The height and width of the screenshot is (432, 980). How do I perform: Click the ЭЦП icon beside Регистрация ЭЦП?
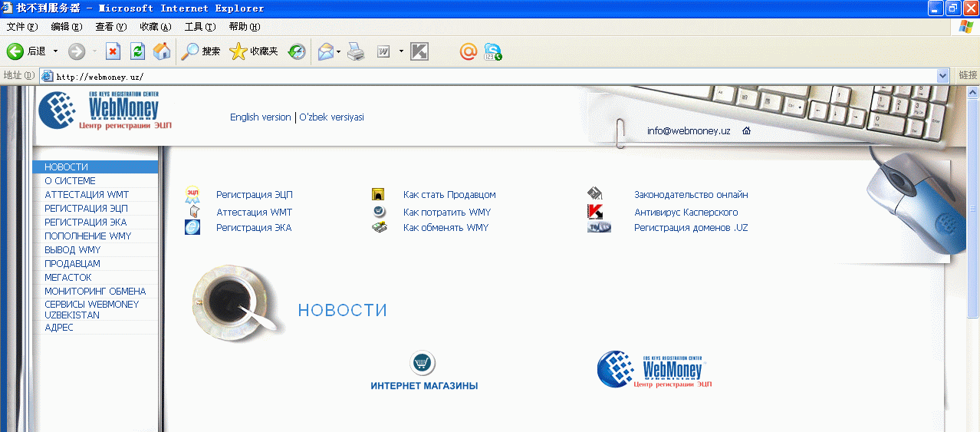click(192, 195)
